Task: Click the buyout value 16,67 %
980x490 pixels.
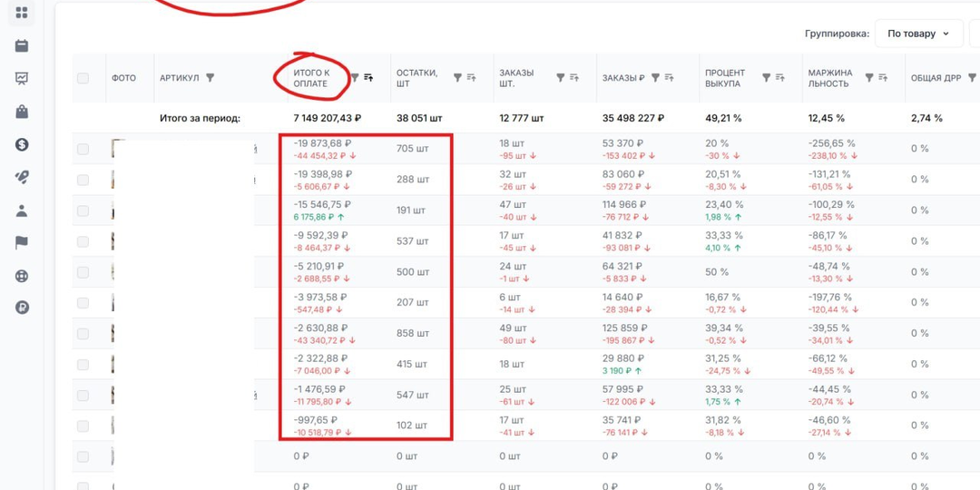Action: [722, 297]
